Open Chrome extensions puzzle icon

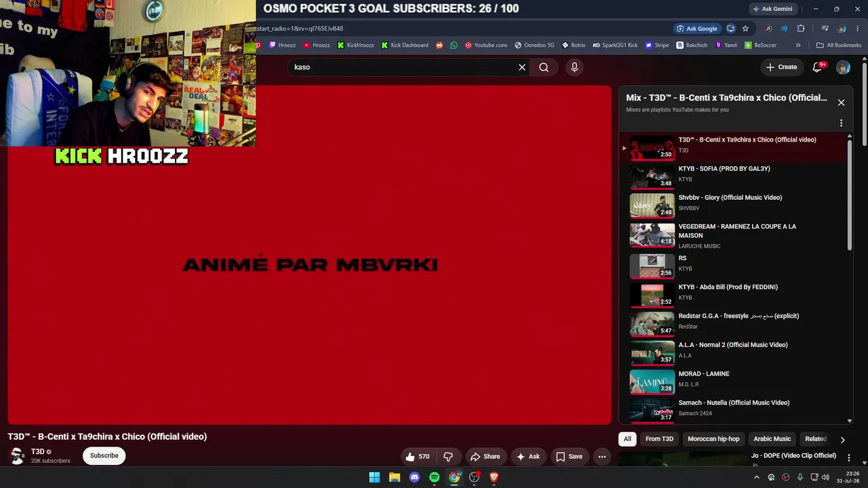click(x=801, y=28)
